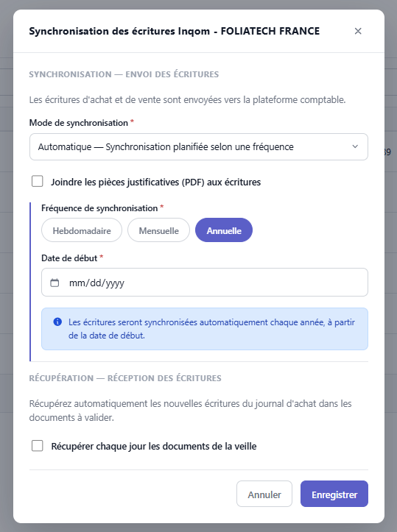This screenshot has height=532, width=397.
Task: Click the blue info banner message text
Action: 211,329
